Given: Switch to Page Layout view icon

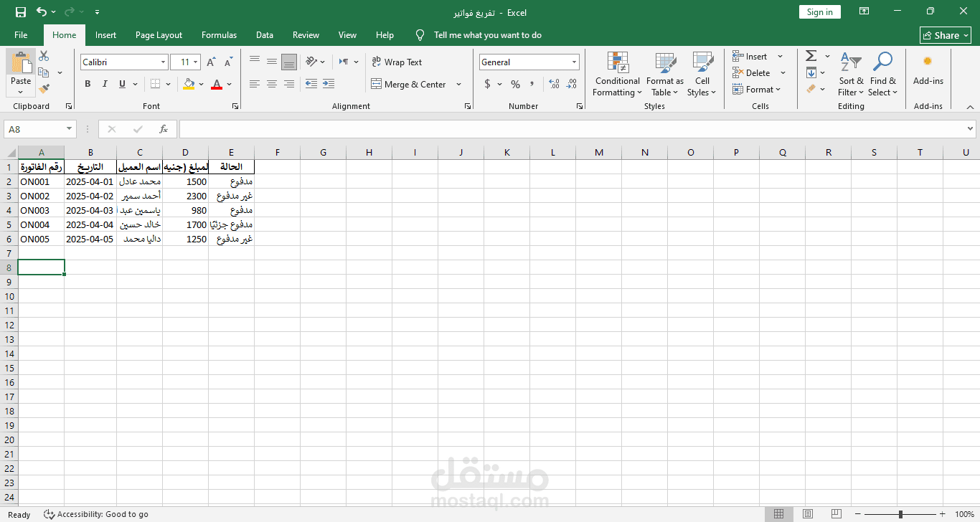Looking at the screenshot, I should click(808, 514).
